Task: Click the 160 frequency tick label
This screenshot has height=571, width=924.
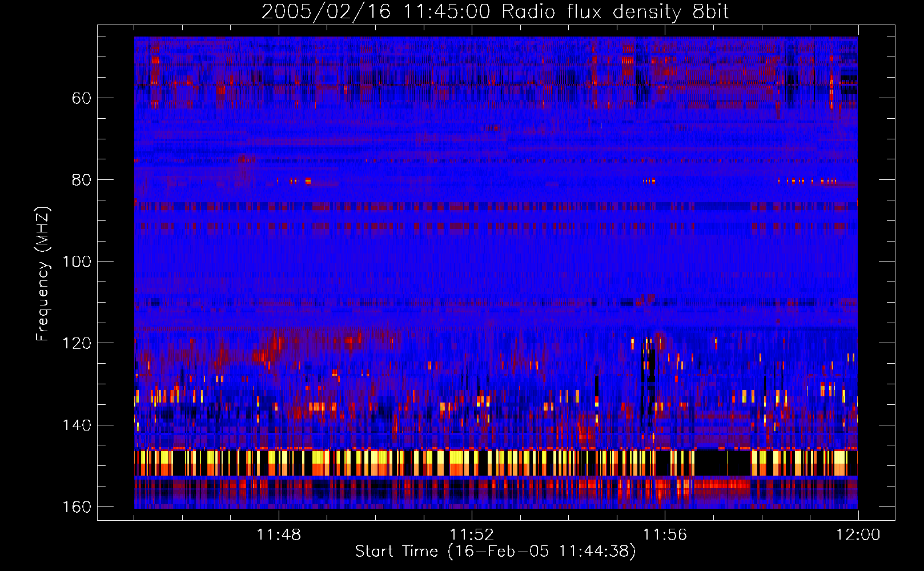Action: (77, 507)
